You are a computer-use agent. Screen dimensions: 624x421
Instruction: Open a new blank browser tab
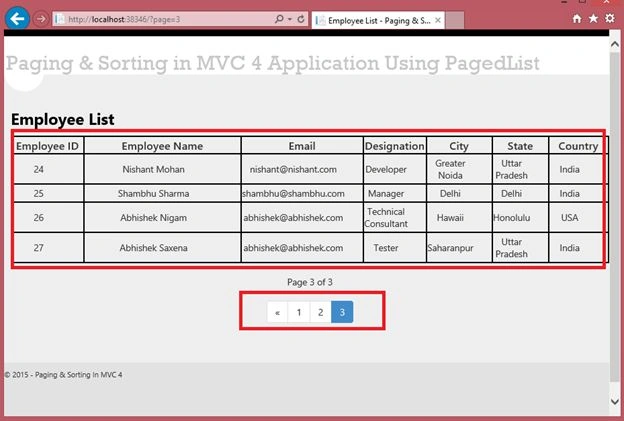coord(454,20)
